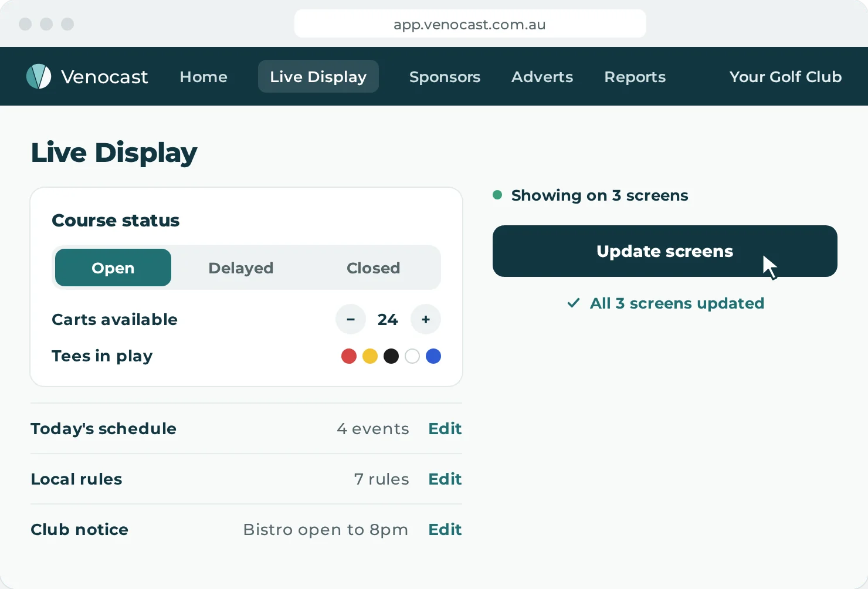Click the Venocast brand name
This screenshot has height=589, width=868.
pyautogui.click(x=104, y=77)
